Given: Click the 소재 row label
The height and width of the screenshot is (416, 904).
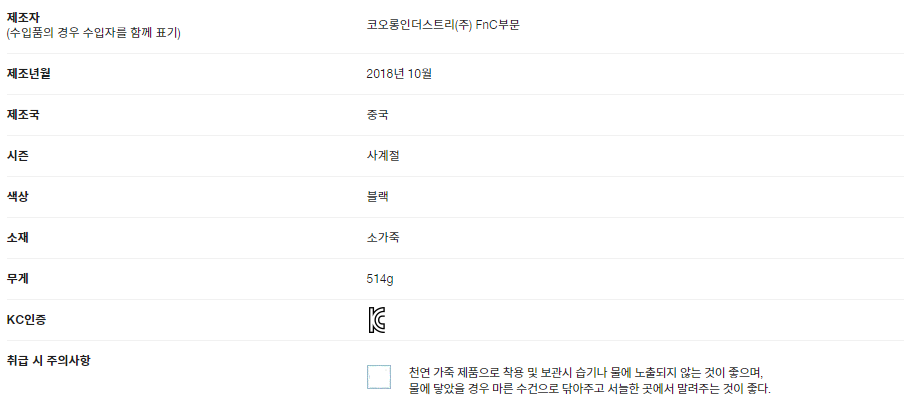Looking at the screenshot, I should (x=17, y=237).
